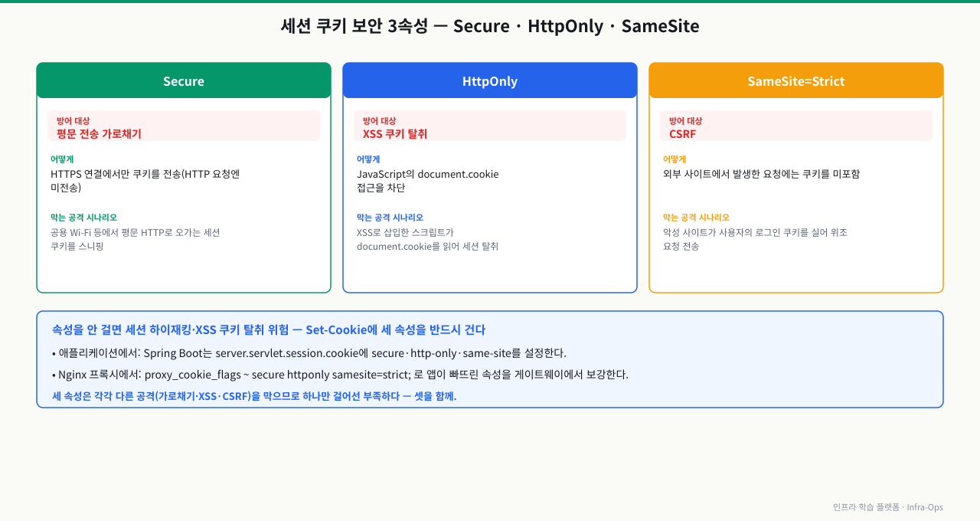Click 'CSRF' defense target text
The width and height of the screenshot is (980, 521).
[682, 133]
